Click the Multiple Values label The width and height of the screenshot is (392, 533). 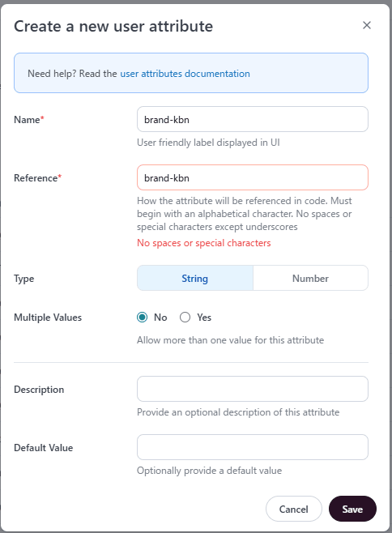tap(48, 318)
